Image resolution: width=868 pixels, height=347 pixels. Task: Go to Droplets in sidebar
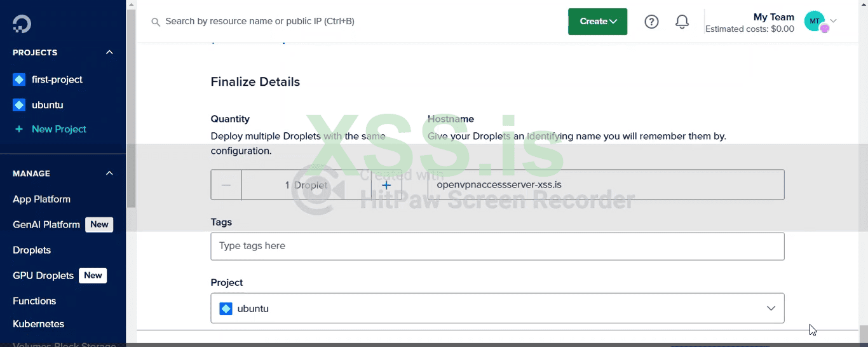[32, 250]
